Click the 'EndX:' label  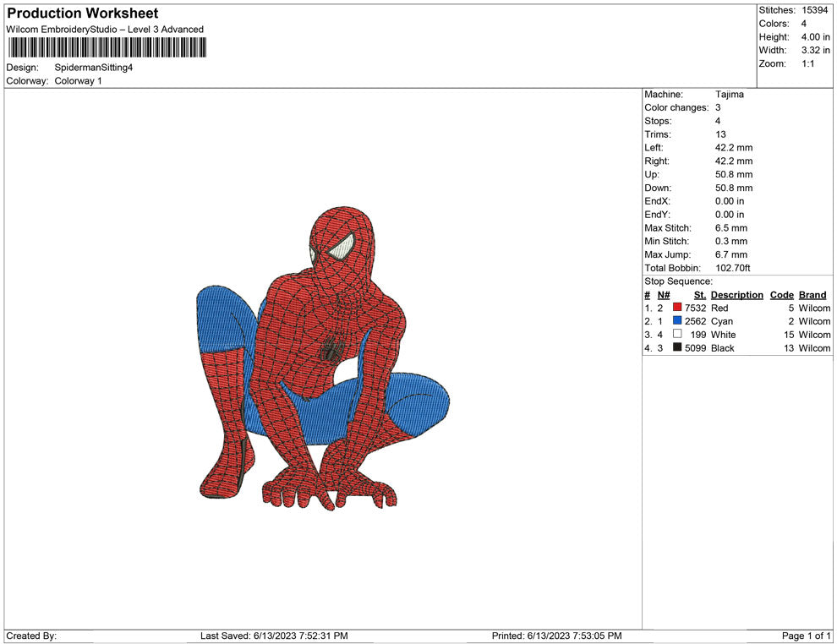[x=657, y=201]
